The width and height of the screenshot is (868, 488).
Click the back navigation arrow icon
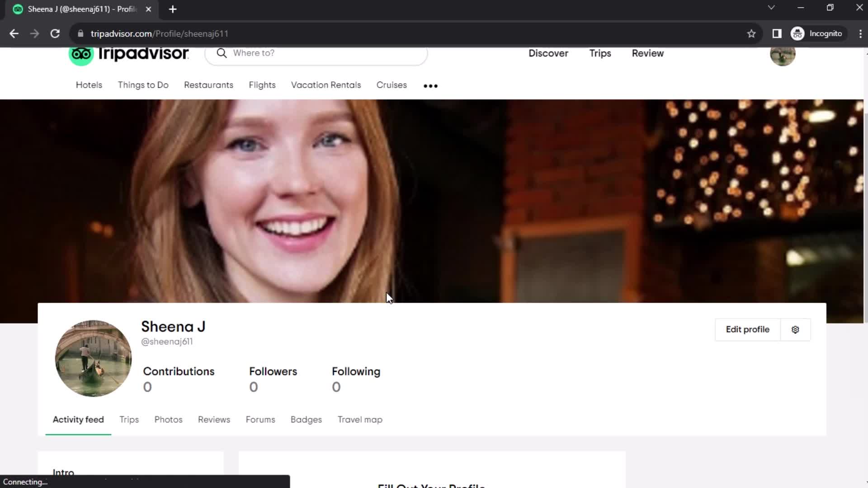pos(15,33)
